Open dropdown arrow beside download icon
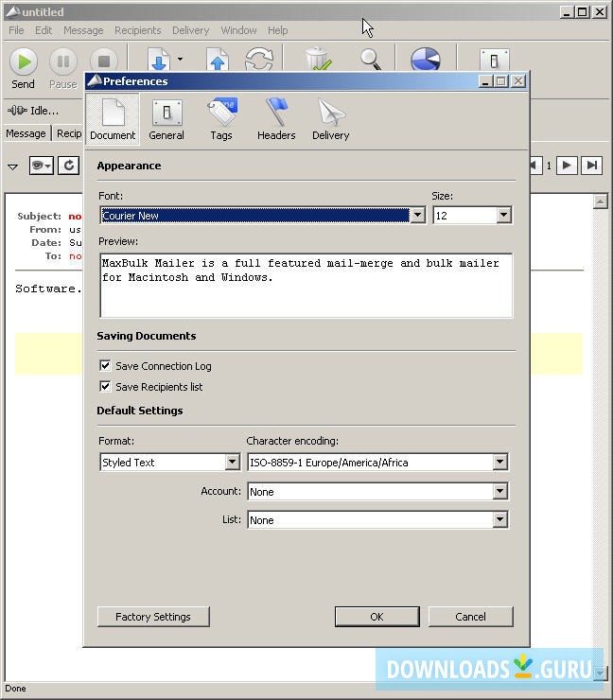613x700 pixels. 180,59
